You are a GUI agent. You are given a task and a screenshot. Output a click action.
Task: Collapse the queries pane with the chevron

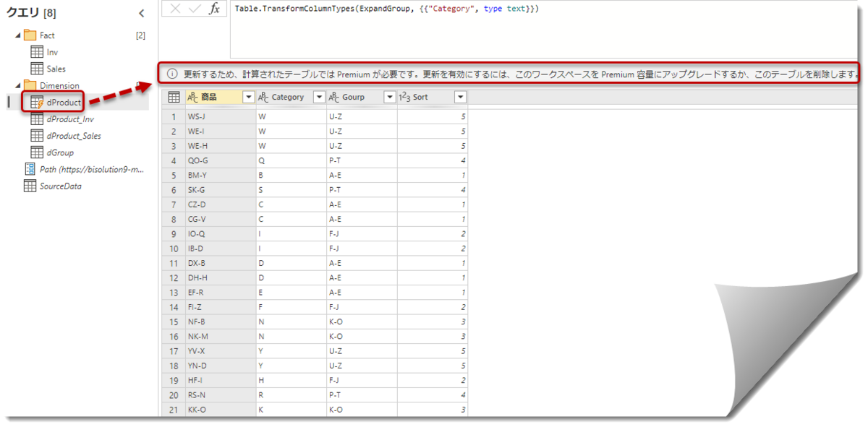pyautogui.click(x=141, y=13)
